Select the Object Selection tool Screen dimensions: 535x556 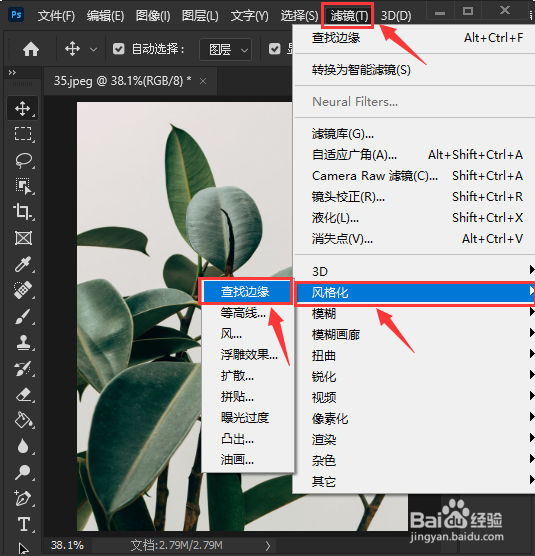[23, 186]
